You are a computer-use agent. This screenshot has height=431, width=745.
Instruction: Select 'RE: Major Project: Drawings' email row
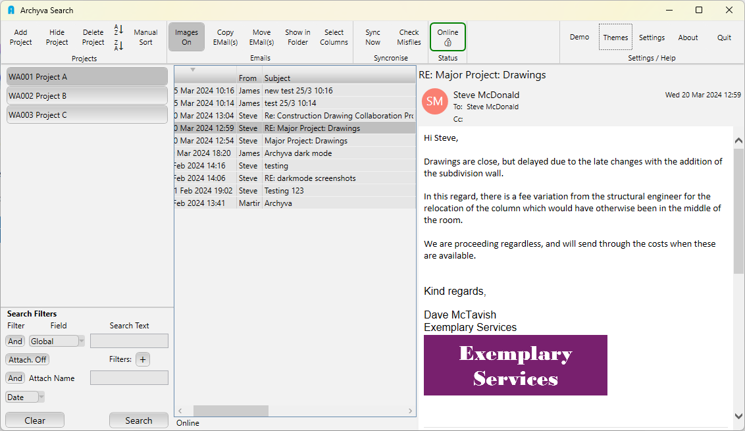pyautogui.click(x=295, y=128)
